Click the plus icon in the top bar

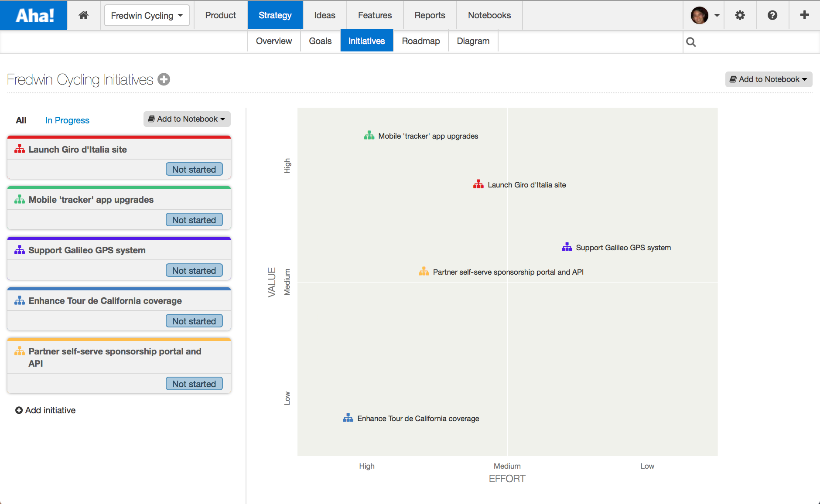[x=805, y=15]
